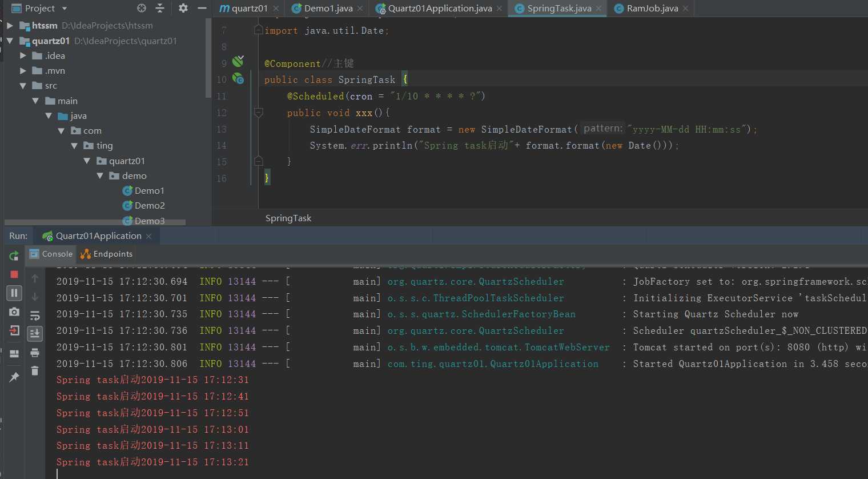868x479 pixels.
Task: Fold the xxx method at line 12
Action: coord(258,113)
